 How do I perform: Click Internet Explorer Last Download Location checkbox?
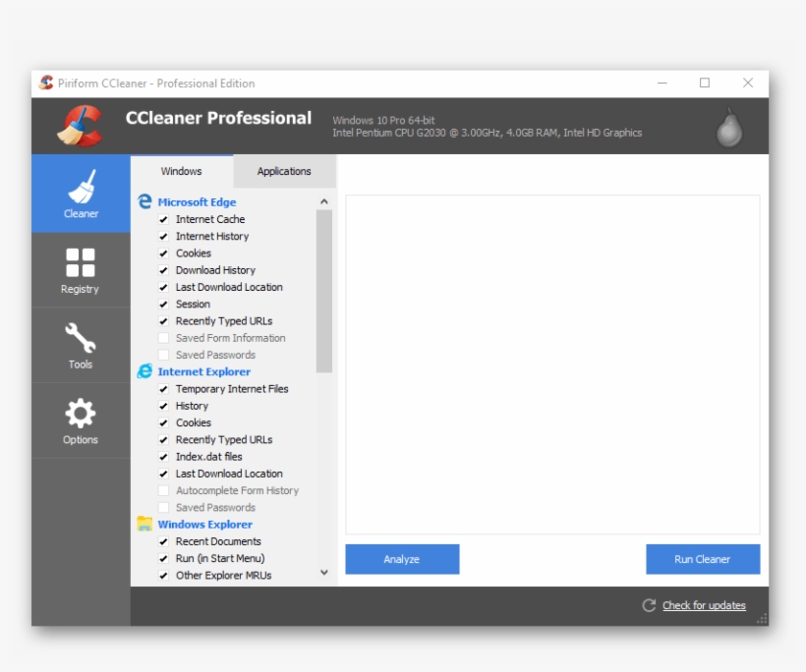pos(163,474)
